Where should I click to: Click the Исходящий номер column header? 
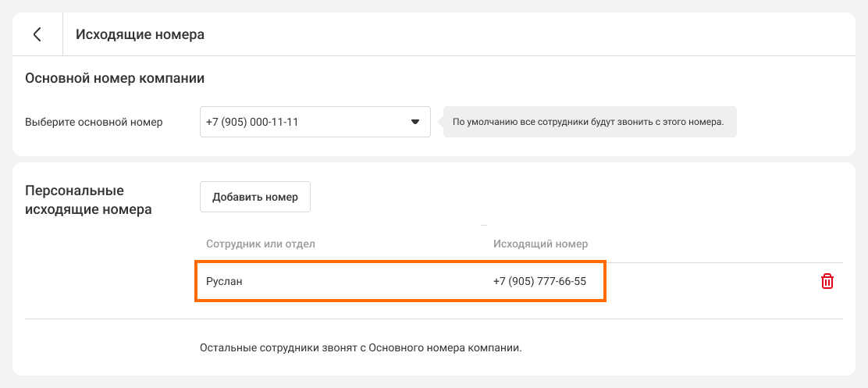tap(540, 244)
